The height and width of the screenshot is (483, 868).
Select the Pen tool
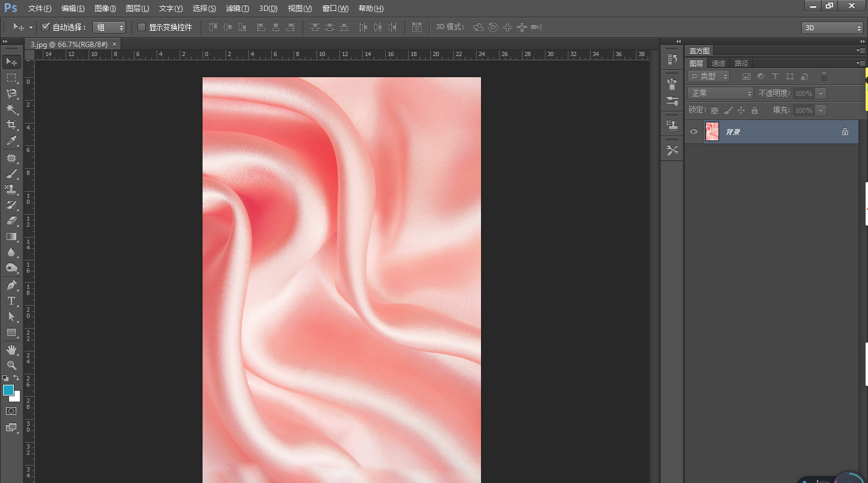click(x=11, y=285)
